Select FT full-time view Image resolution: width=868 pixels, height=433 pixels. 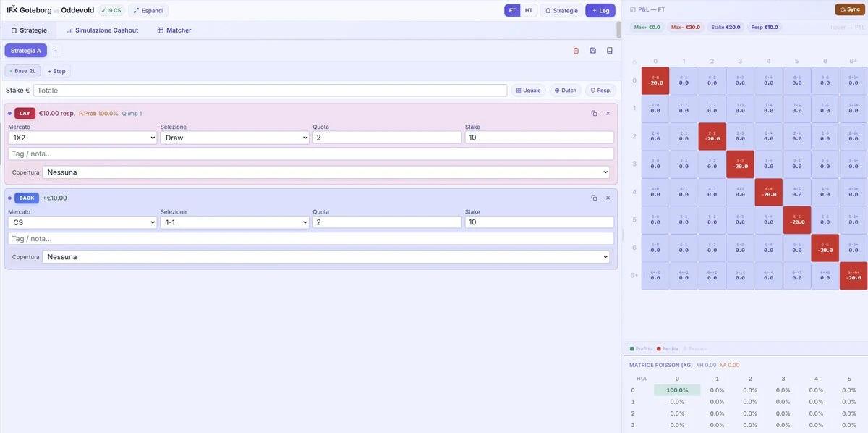[512, 11]
